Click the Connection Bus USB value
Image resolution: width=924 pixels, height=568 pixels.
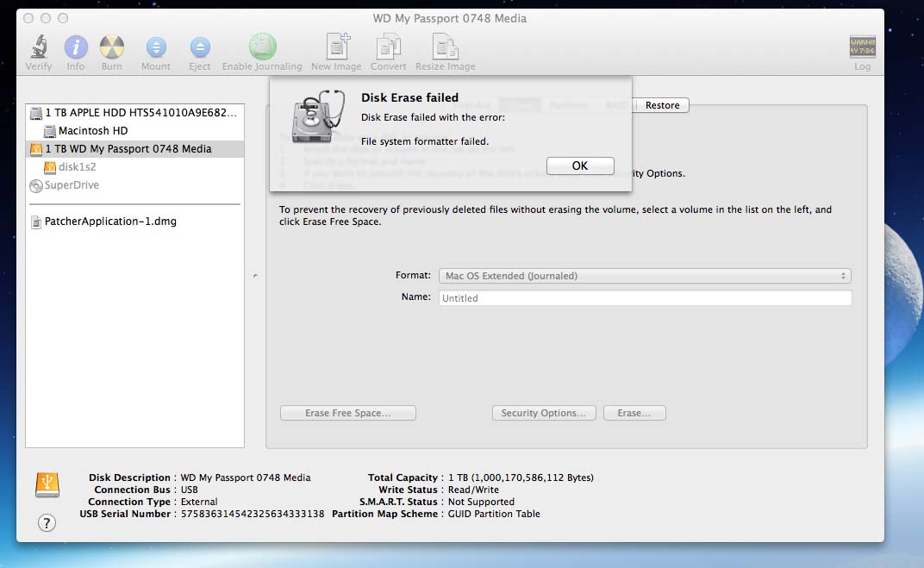[189, 490]
